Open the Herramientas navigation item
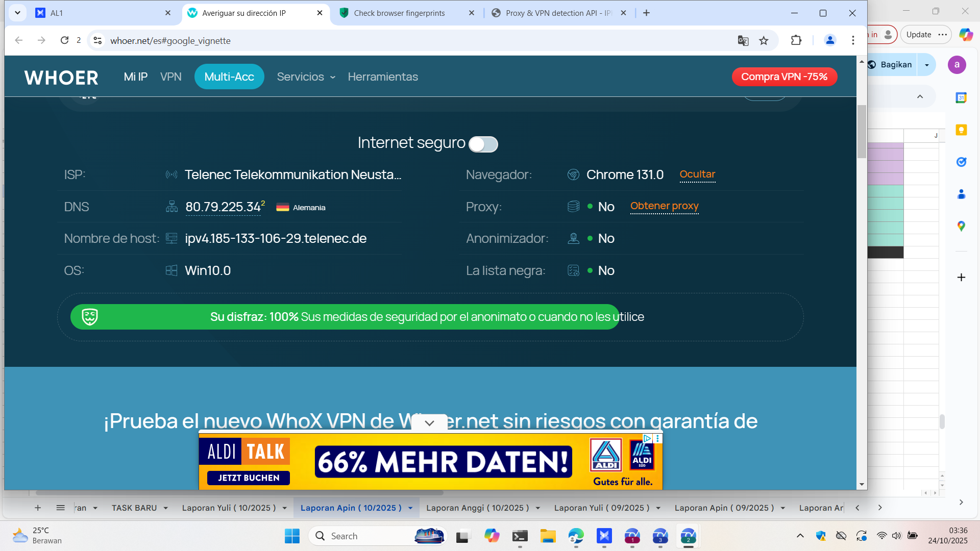 click(383, 77)
